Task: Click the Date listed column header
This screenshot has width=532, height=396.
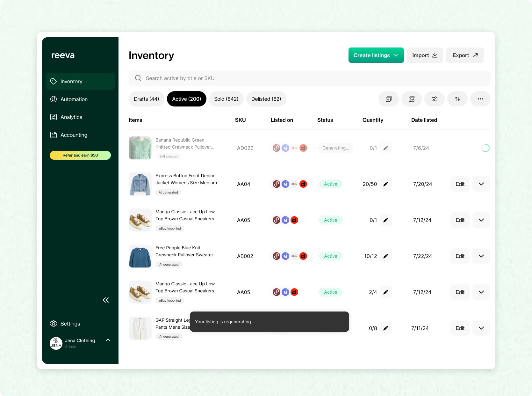Action: [x=424, y=120]
